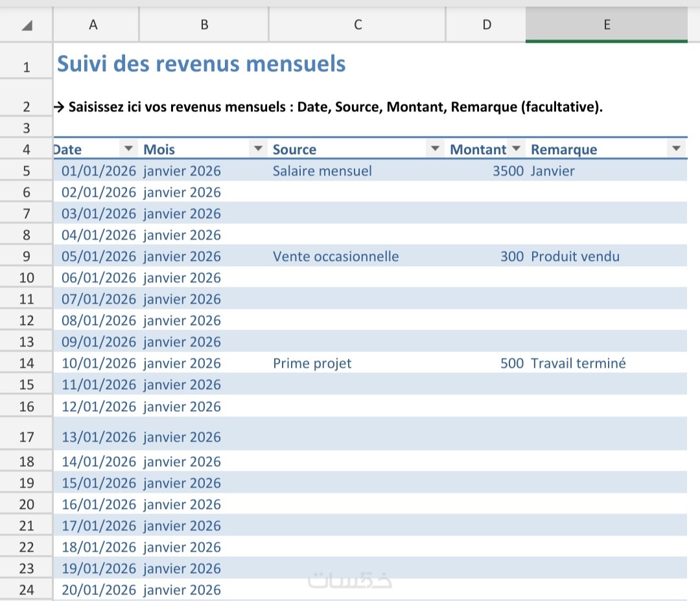
Task: Select the cell with date 06/01/2026
Action: click(x=96, y=278)
